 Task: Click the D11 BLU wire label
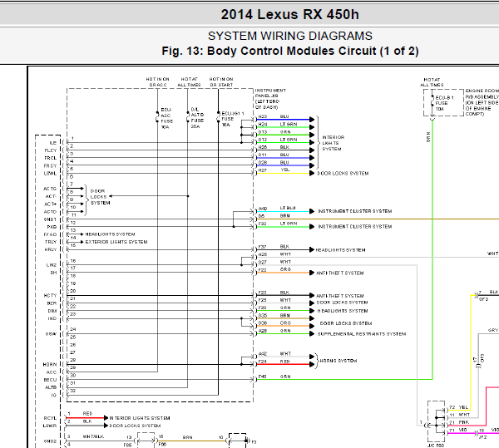(x=274, y=155)
